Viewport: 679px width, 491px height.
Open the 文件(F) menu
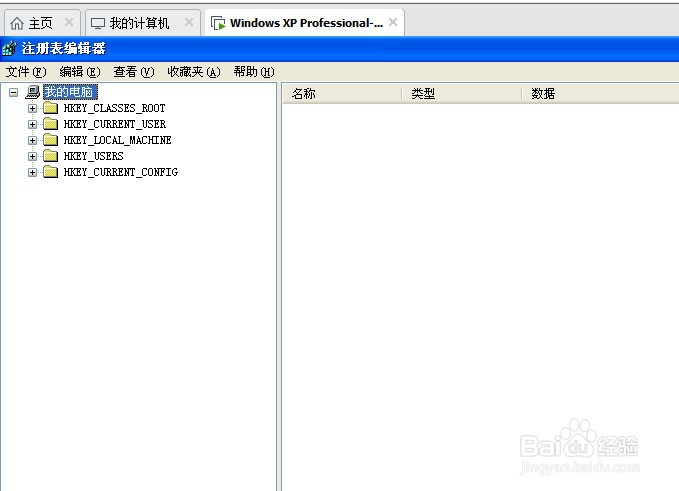[x=26, y=72]
